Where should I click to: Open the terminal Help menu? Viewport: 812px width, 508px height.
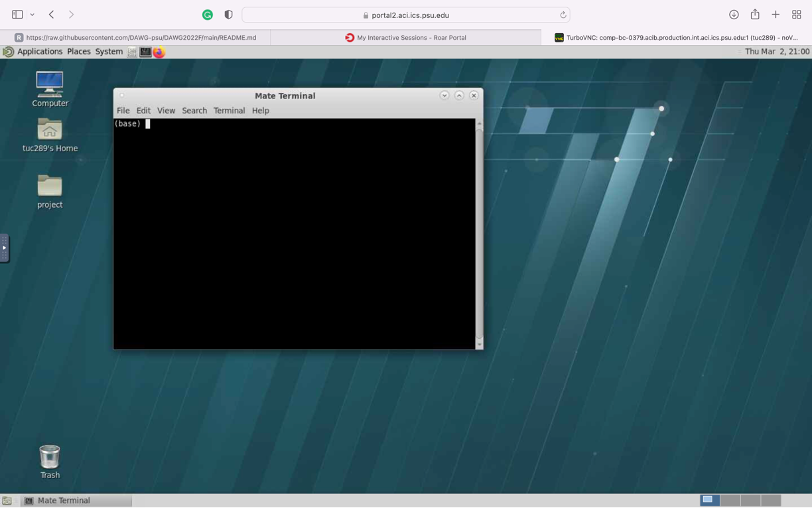tap(260, 111)
